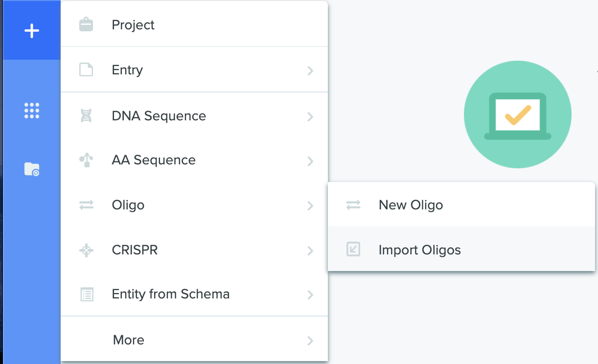Open the synced folder icon in sidebar

[x=32, y=169]
